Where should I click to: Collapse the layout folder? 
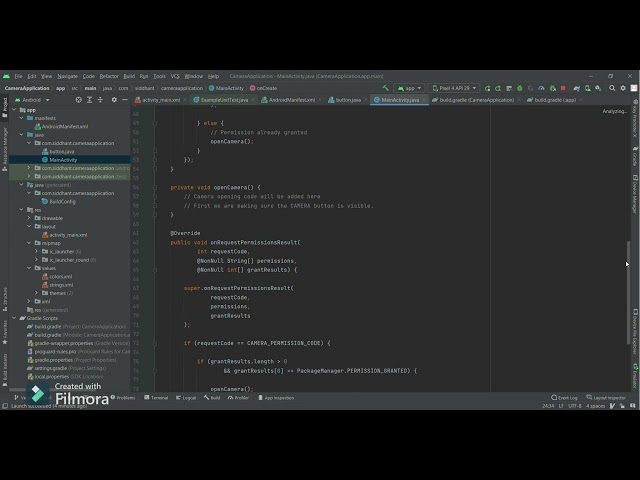point(29,226)
